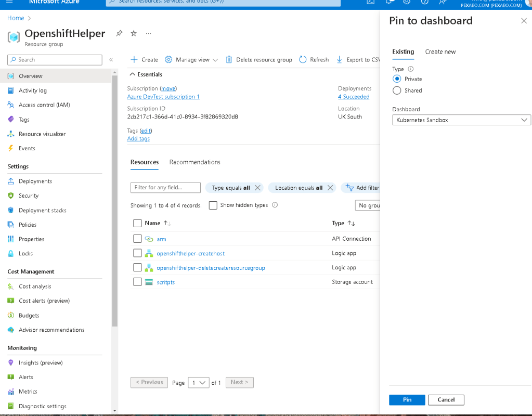This screenshot has width=532, height=416.
Task: Open the No grouping dropdown
Action: (368, 205)
